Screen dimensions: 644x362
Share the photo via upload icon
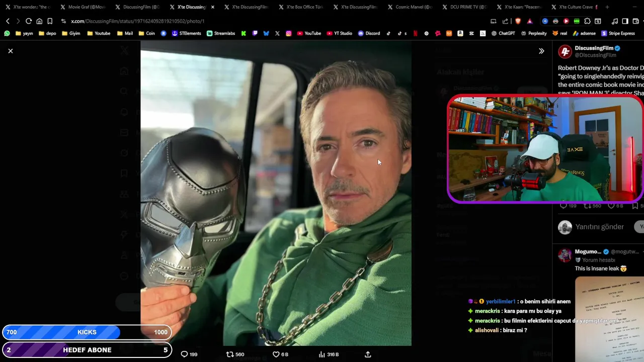368,354
